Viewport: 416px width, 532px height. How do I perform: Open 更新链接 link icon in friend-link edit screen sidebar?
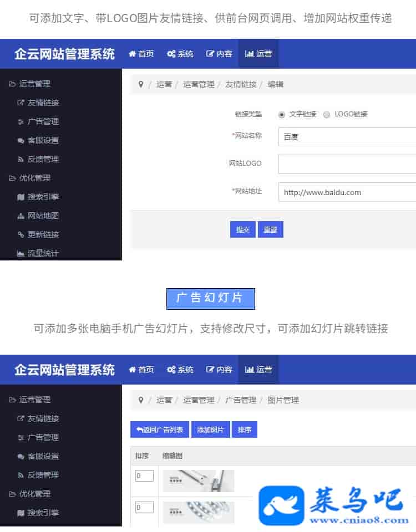click(x=21, y=234)
